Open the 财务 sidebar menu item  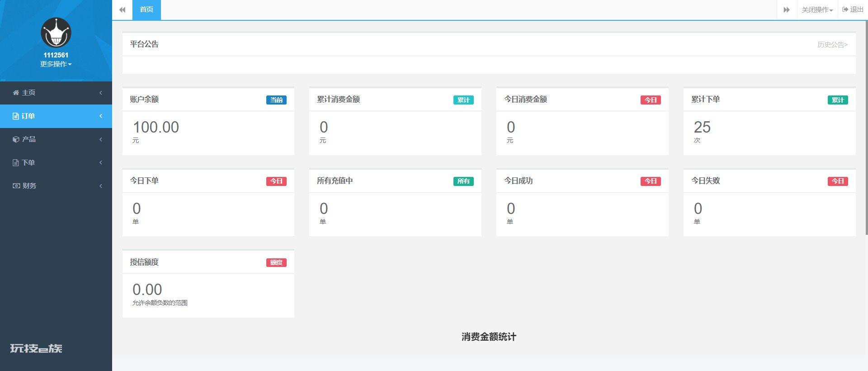(x=56, y=186)
